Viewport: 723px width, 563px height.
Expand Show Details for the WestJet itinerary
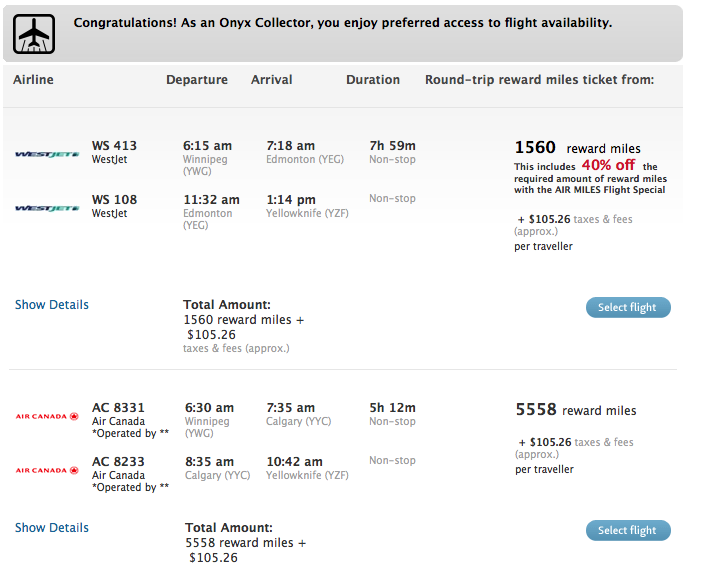pos(52,305)
